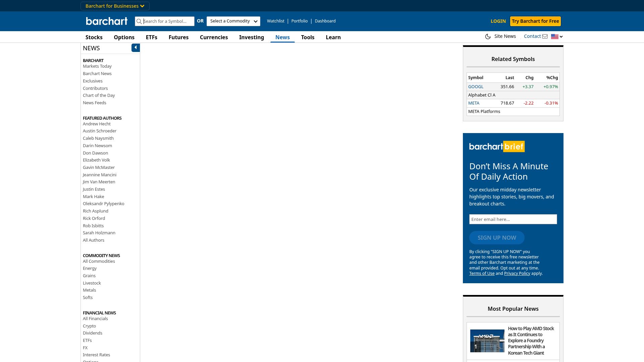
Task: Select the News menu tab
Action: pyautogui.click(x=282, y=37)
